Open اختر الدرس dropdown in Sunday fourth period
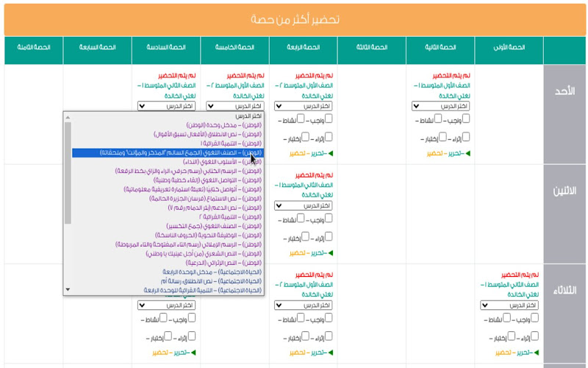588x368 pixels. coord(304,106)
